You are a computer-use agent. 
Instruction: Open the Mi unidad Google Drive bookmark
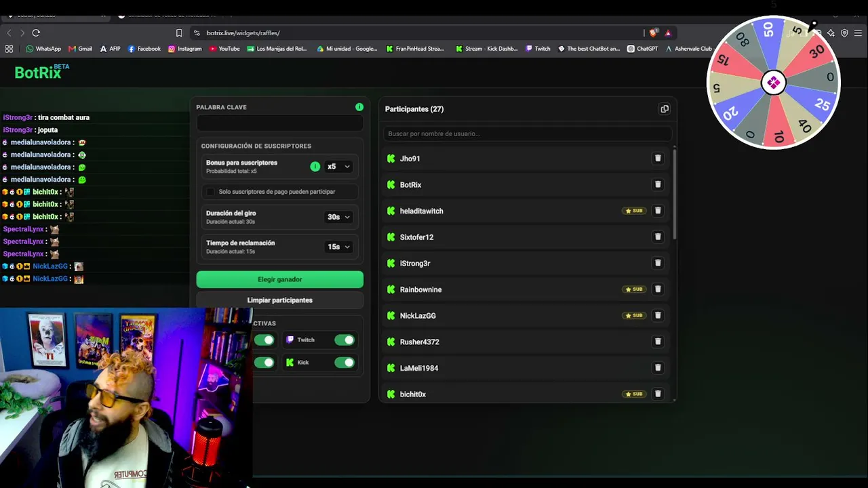(347, 49)
